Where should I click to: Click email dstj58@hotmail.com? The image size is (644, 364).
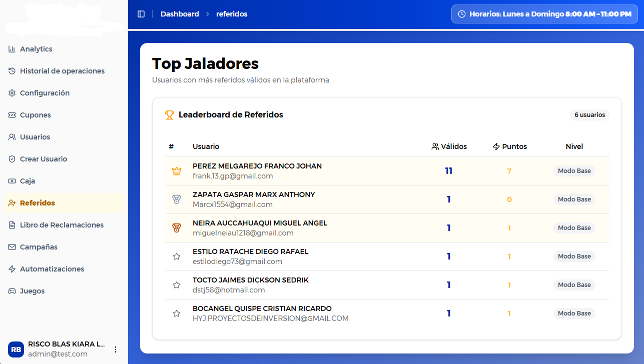click(x=229, y=290)
